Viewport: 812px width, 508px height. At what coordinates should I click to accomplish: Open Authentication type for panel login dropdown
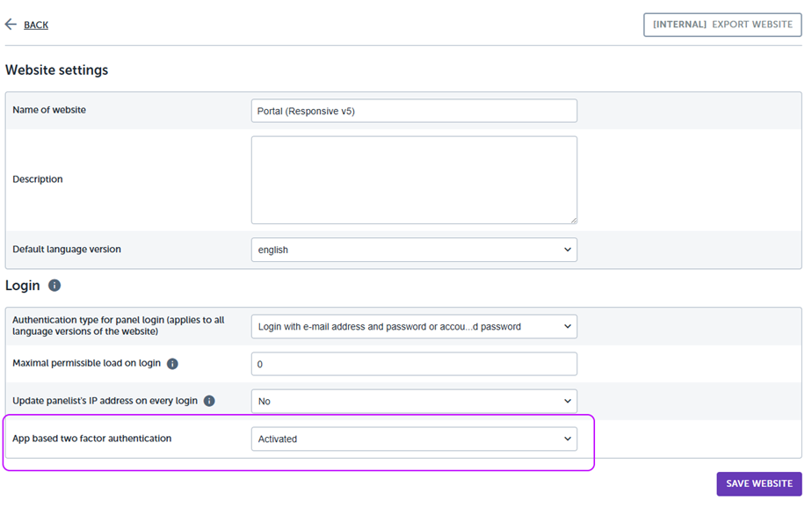coord(414,327)
